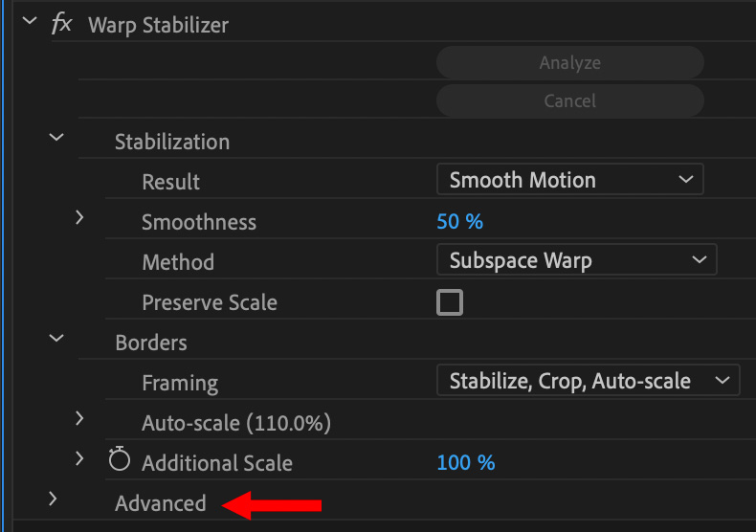Open the Method dropdown showing Subspace Warp
Screen dimensions: 756x532
[576, 260]
